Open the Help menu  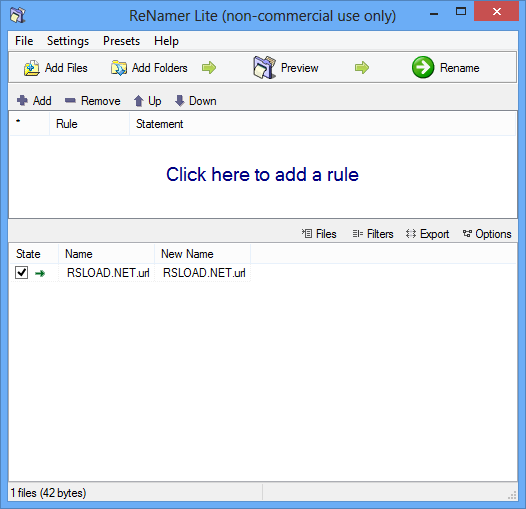tap(166, 41)
